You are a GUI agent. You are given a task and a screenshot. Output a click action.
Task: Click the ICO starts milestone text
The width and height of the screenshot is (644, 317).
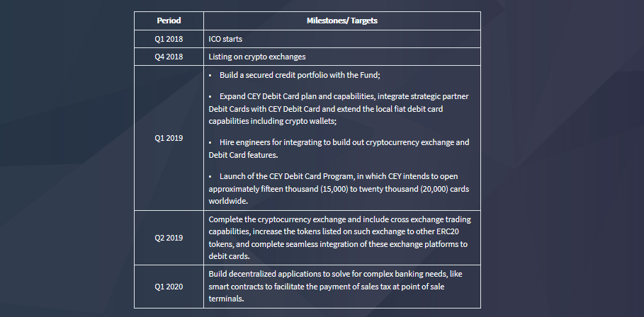[225, 39]
